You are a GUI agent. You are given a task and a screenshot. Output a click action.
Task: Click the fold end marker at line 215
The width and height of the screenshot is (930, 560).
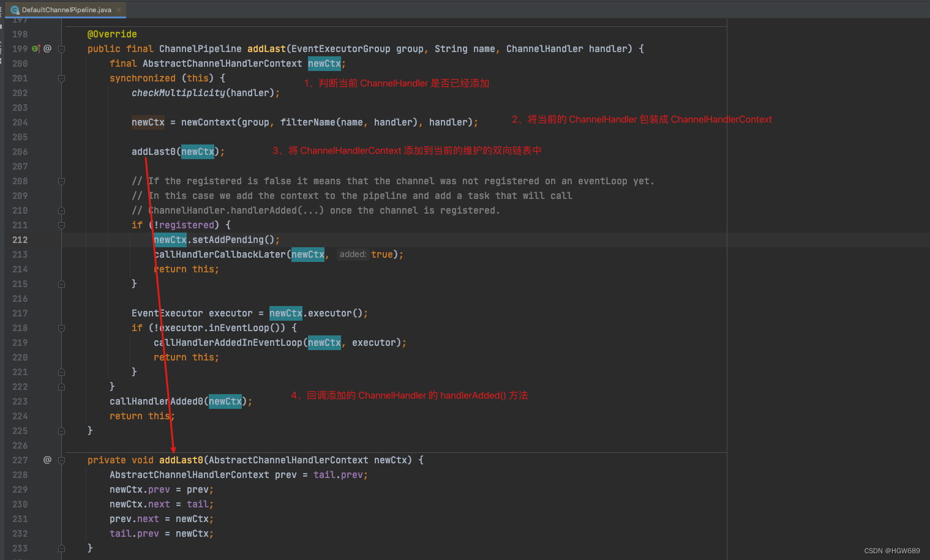pyautogui.click(x=61, y=284)
